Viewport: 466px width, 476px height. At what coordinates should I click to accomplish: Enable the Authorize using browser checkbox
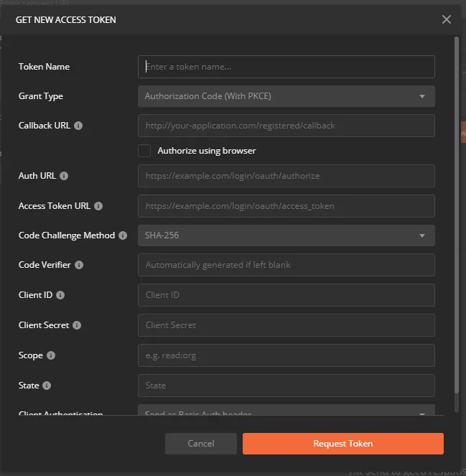point(144,151)
